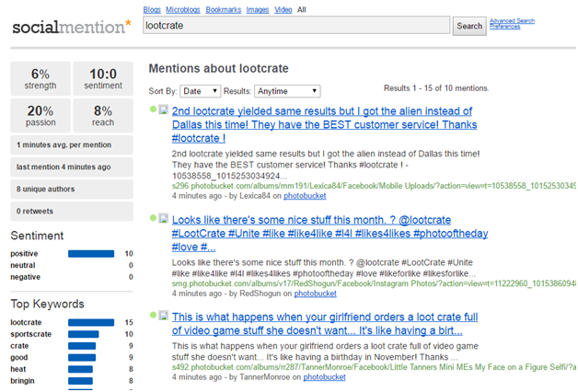Click the positive sentiment bar
Screen dimensions: 578x392
[91, 253]
